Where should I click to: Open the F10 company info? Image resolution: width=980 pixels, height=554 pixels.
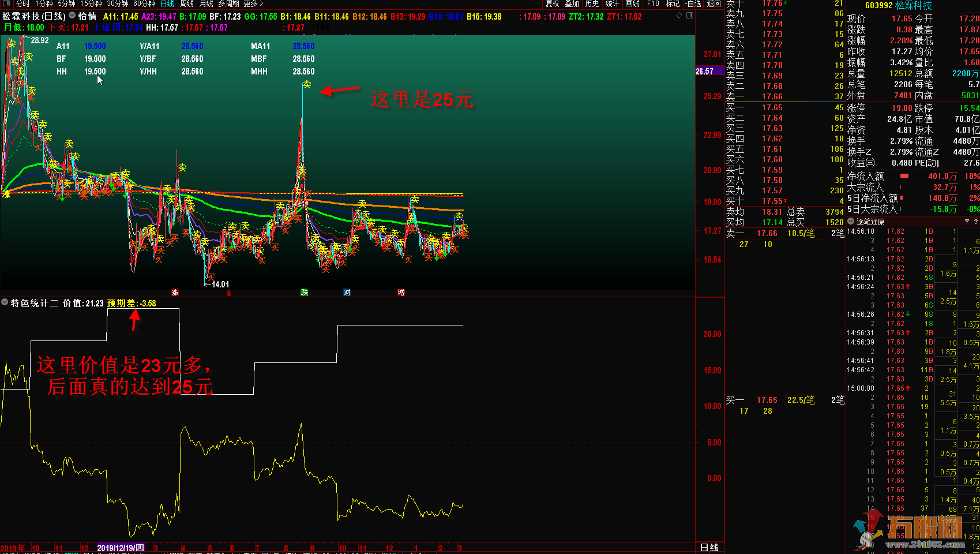click(653, 3)
